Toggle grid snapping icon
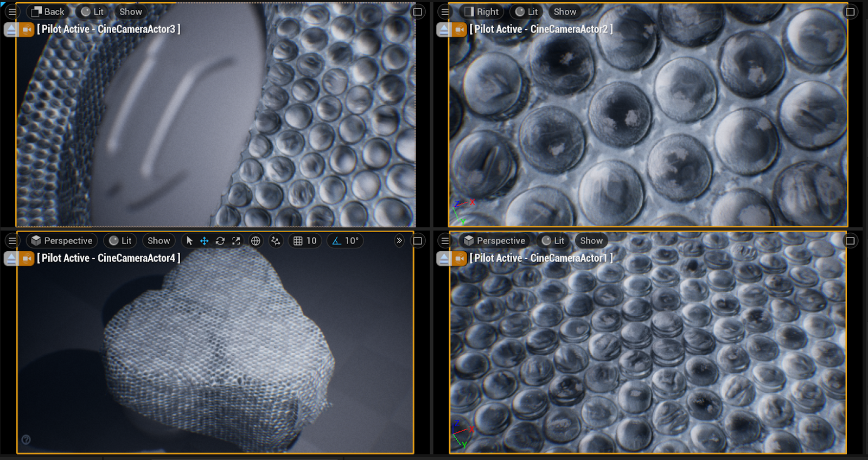This screenshot has width=868, height=460. (x=298, y=240)
